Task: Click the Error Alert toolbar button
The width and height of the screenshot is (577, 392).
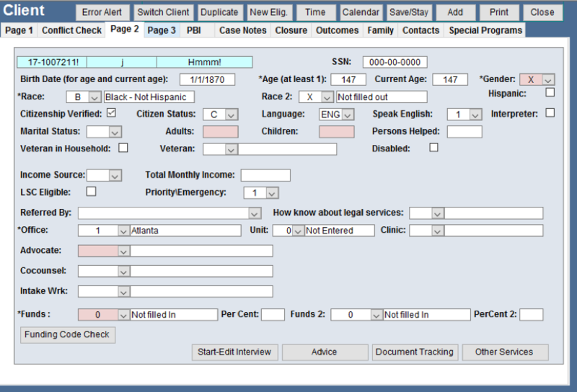Action: (x=102, y=12)
